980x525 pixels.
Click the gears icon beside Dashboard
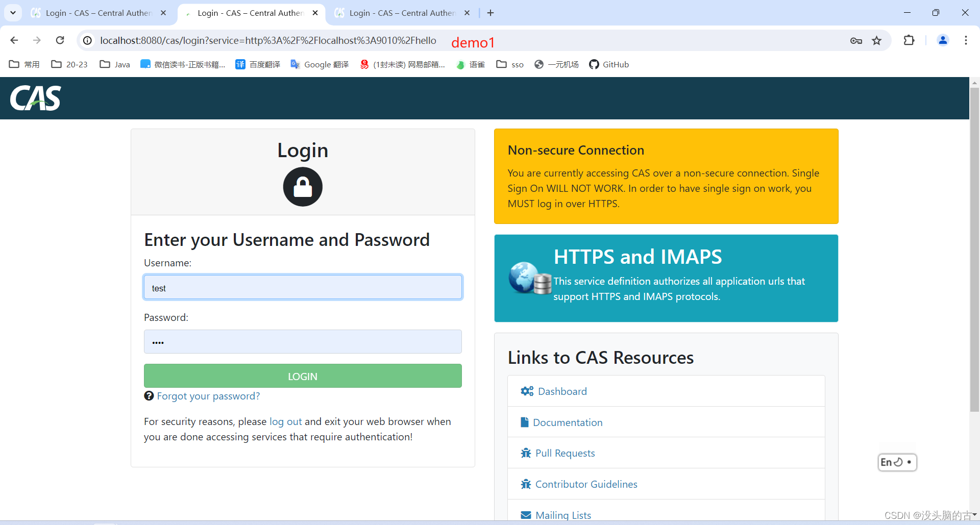(527, 391)
